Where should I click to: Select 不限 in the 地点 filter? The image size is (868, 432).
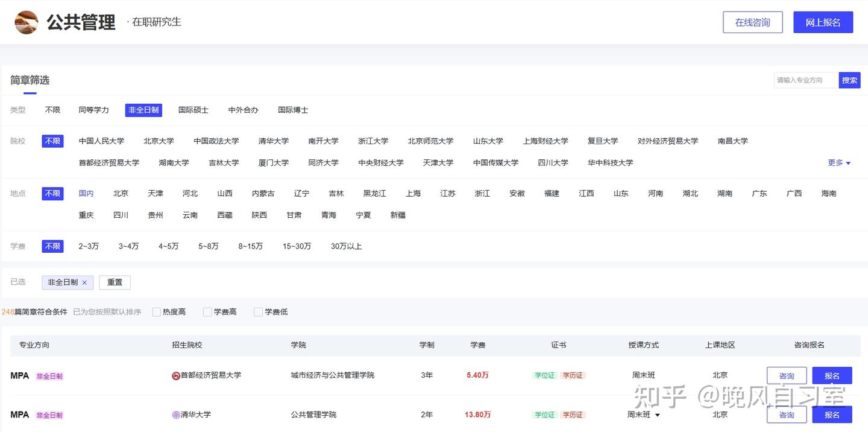point(52,194)
